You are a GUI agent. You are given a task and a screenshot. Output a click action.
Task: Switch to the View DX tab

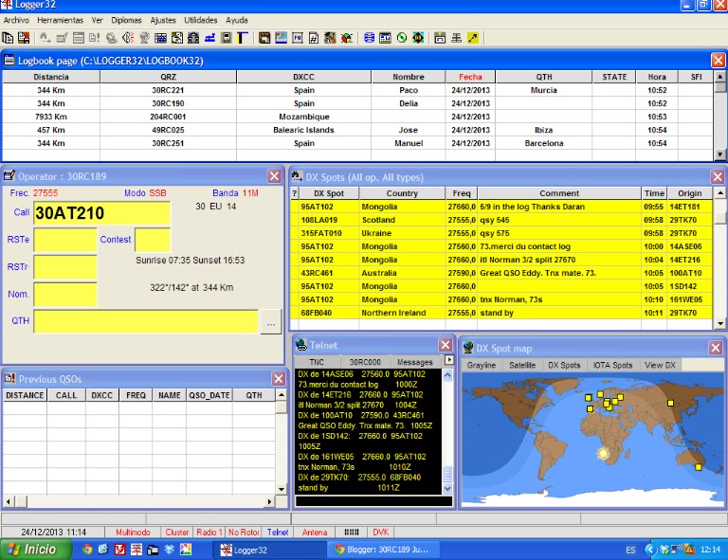[660, 365]
